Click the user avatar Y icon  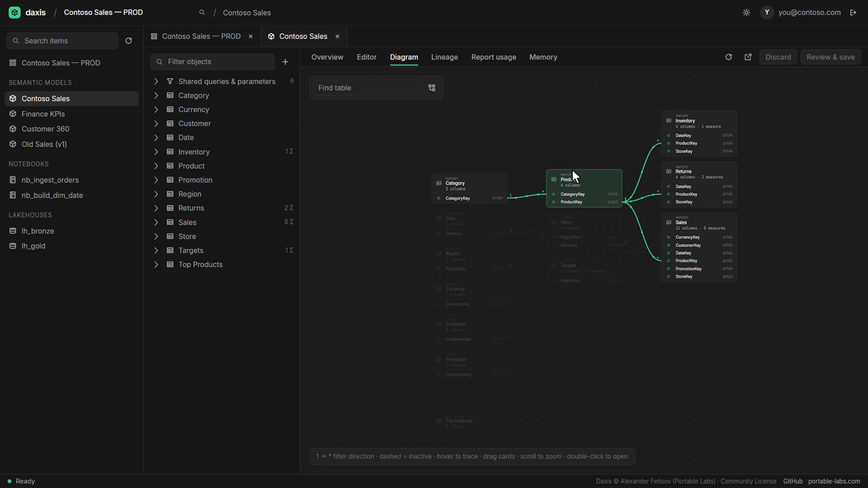coord(767,13)
